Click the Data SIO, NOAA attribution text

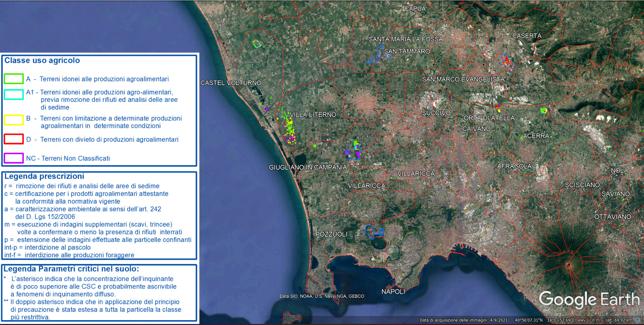(321, 296)
